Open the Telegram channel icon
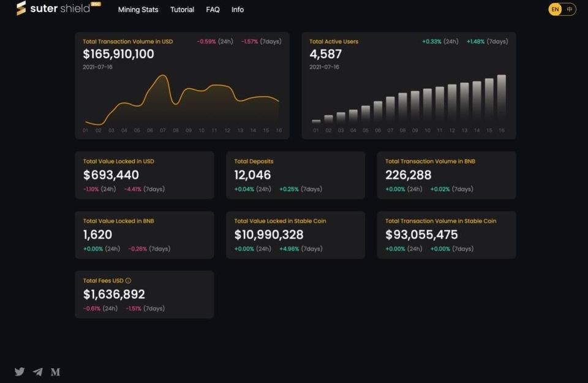 point(37,371)
